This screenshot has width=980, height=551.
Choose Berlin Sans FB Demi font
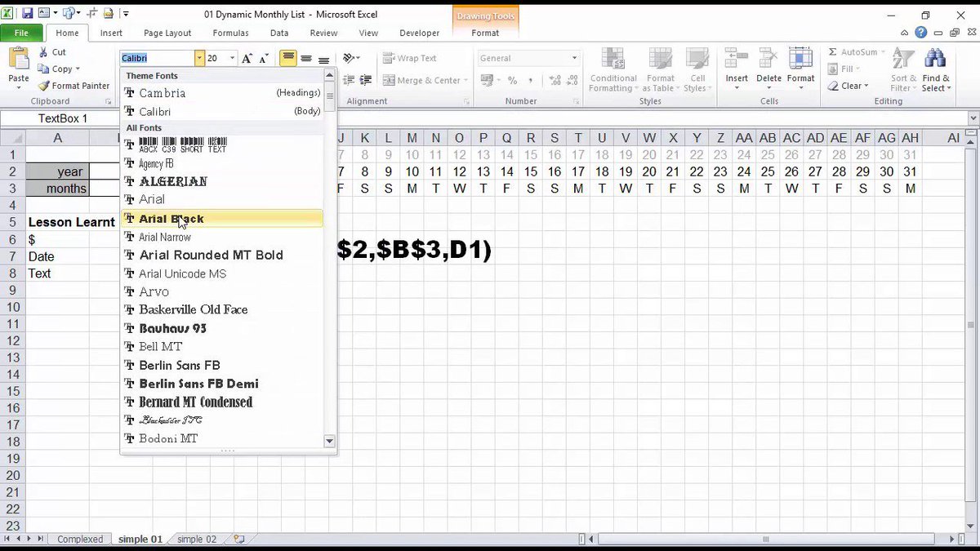click(221, 383)
